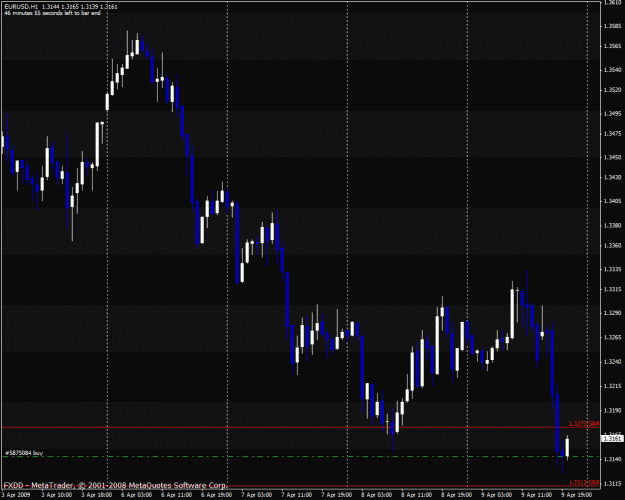Click the latest white candle at chart's right edge
Image resolution: width=625 pixels, height=500 pixels.
point(567,447)
